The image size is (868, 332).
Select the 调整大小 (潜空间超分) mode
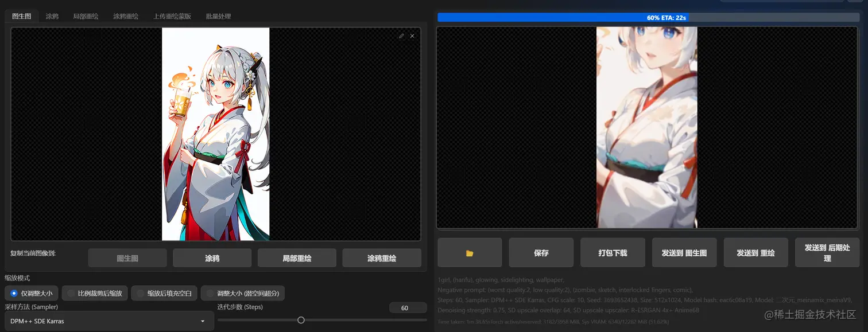(243, 293)
